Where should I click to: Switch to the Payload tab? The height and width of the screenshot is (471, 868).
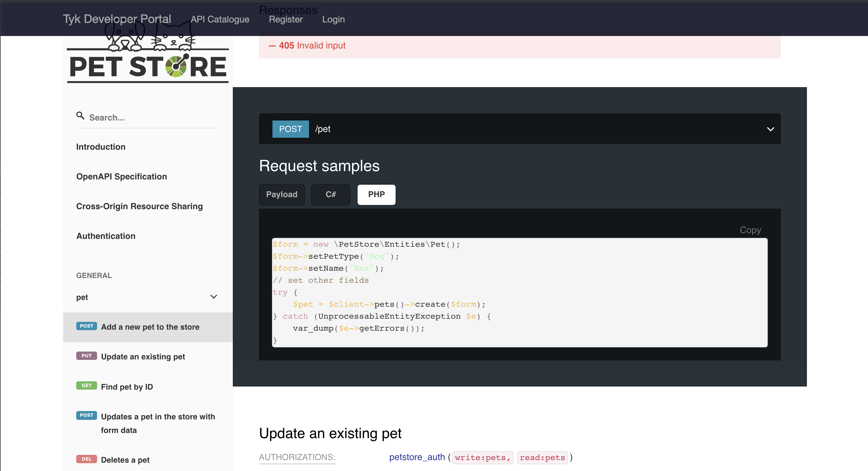(282, 195)
